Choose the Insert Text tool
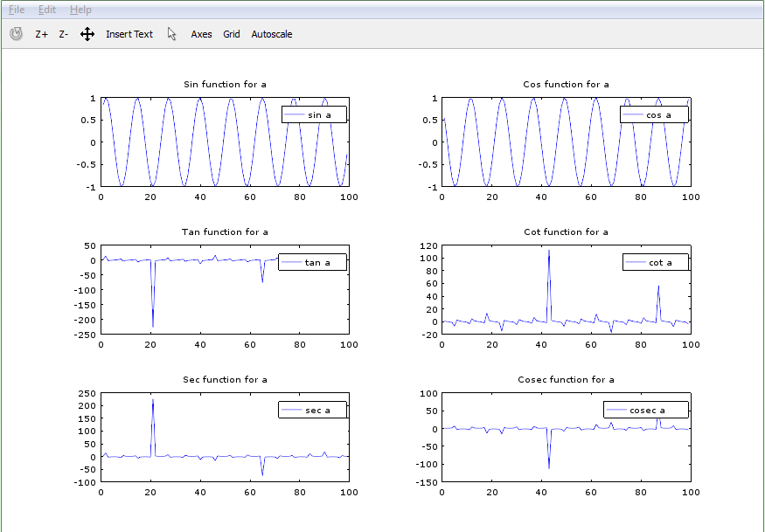Viewport: 765px width, 532px height. click(x=129, y=34)
